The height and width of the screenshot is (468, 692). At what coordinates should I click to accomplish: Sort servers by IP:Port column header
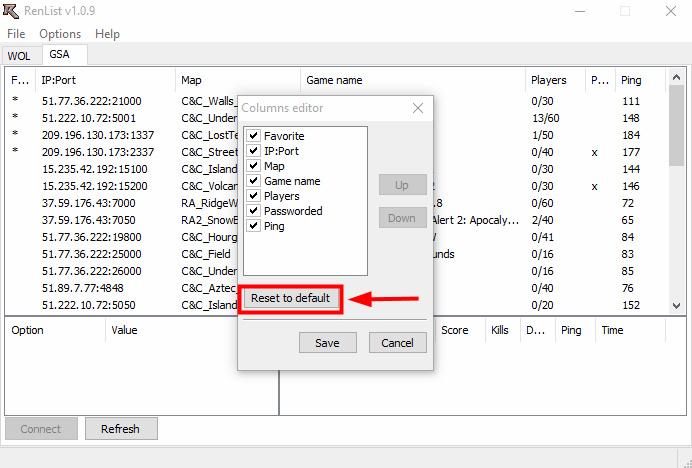(x=105, y=80)
